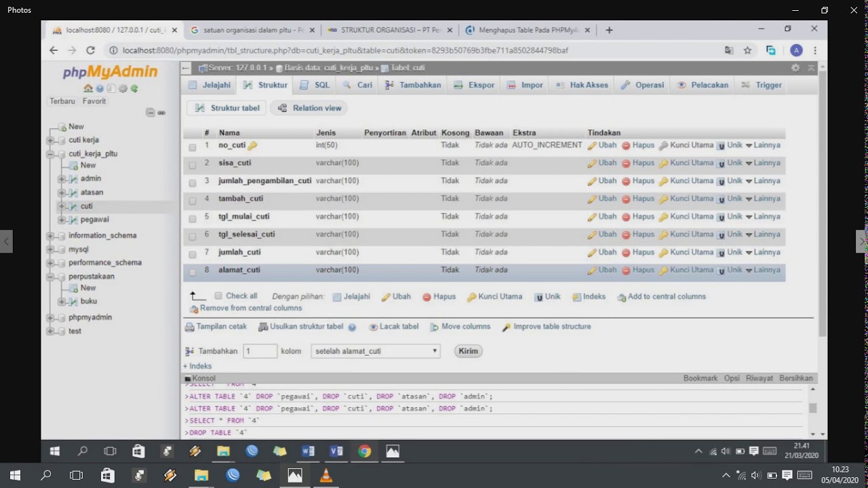This screenshot has height=488, width=868.
Task: Open VLC icon in the bottom taskbar
Action: click(x=326, y=476)
